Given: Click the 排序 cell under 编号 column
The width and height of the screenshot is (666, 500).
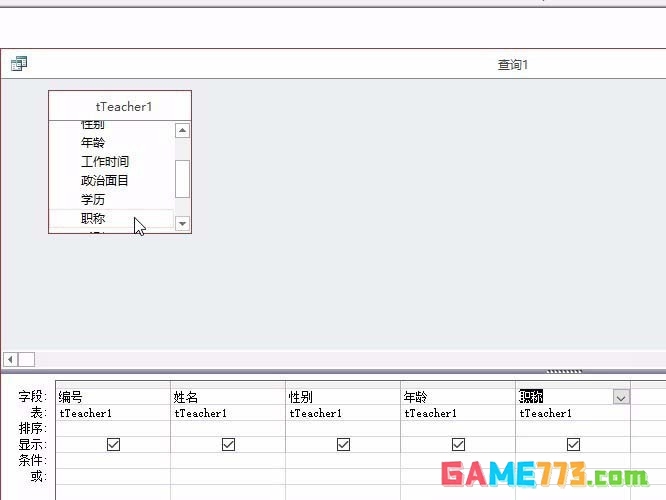Looking at the screenshot, I should point(113,429).
